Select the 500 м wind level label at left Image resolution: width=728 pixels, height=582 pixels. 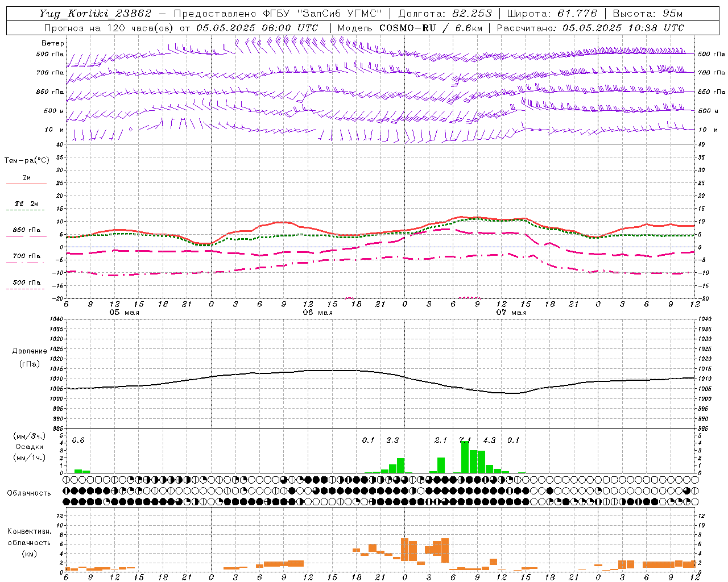click(x=54, y=111)
